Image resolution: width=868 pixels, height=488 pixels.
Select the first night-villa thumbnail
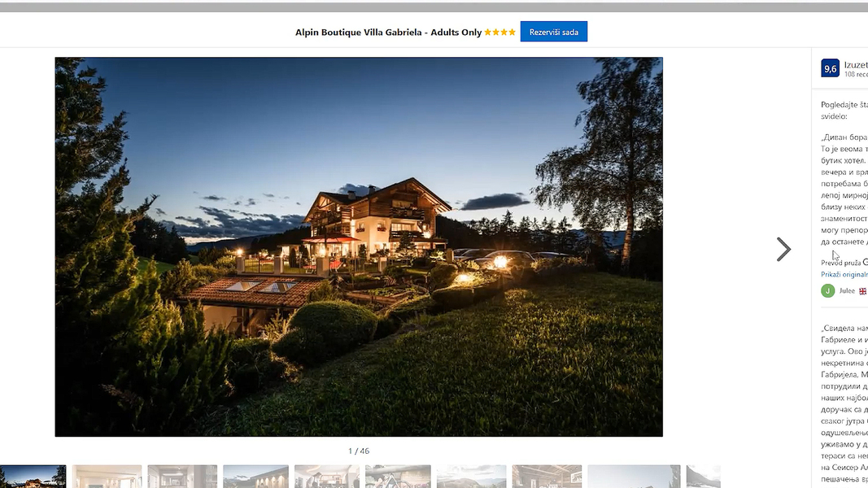33,477
